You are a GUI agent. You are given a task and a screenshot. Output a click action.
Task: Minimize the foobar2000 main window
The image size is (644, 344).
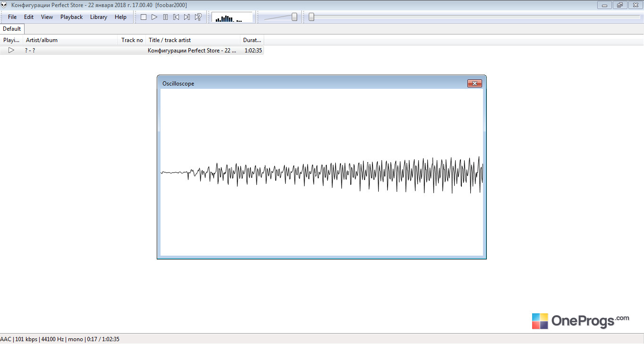click(604, 5)
